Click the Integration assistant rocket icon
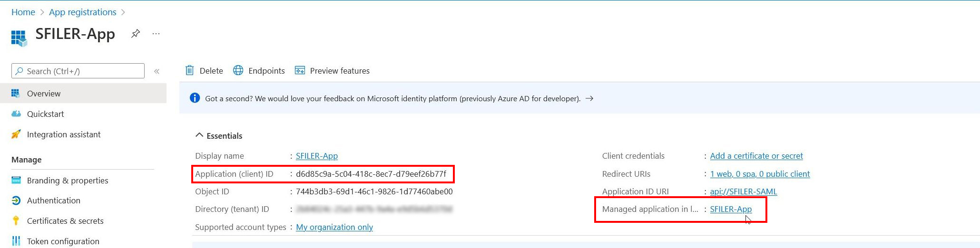980x248 pixels. (16, 134)
